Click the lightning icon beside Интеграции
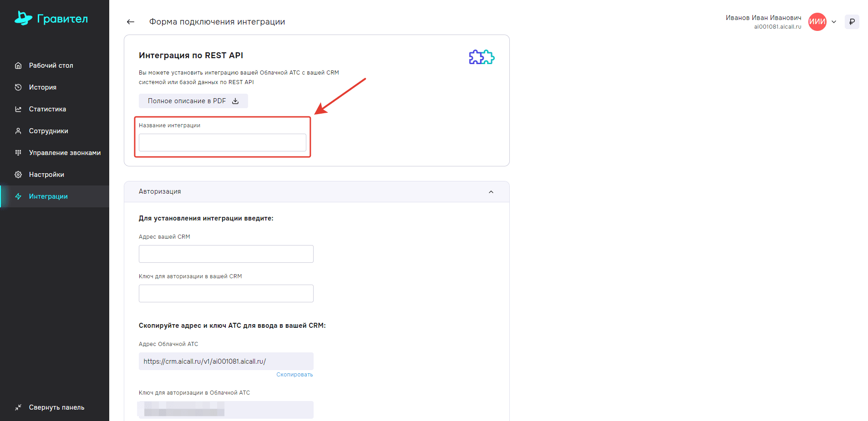868x421 pixels. tap(18, 196)
